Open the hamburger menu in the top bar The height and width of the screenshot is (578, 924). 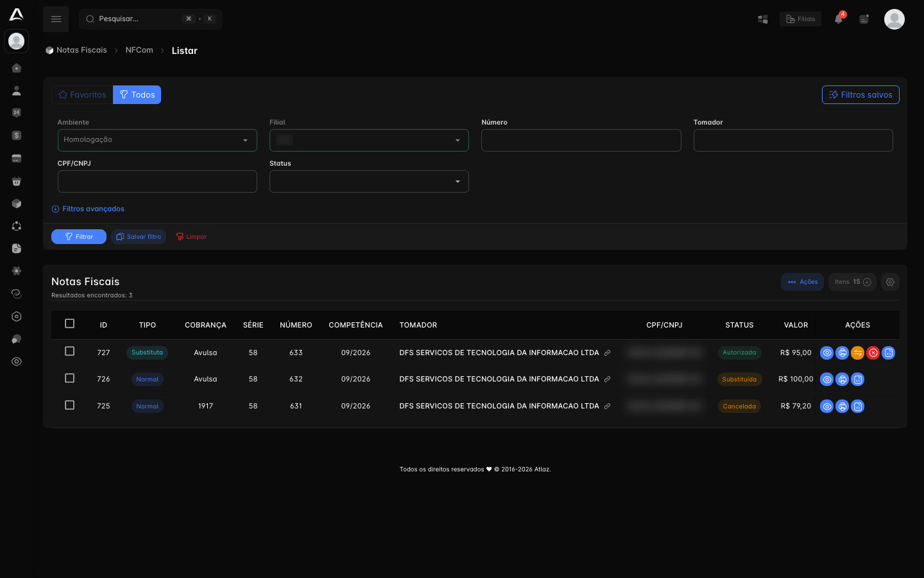coord(56,19)
